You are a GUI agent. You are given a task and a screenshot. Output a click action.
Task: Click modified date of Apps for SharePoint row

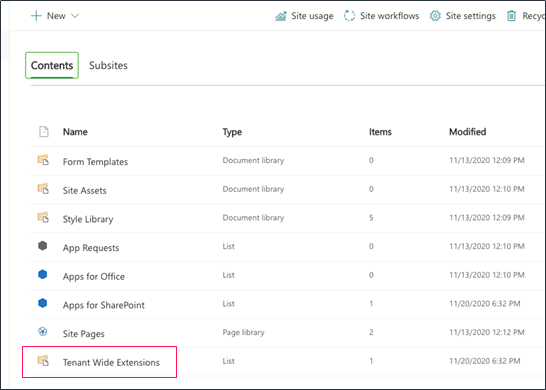(x=485, y=304)
